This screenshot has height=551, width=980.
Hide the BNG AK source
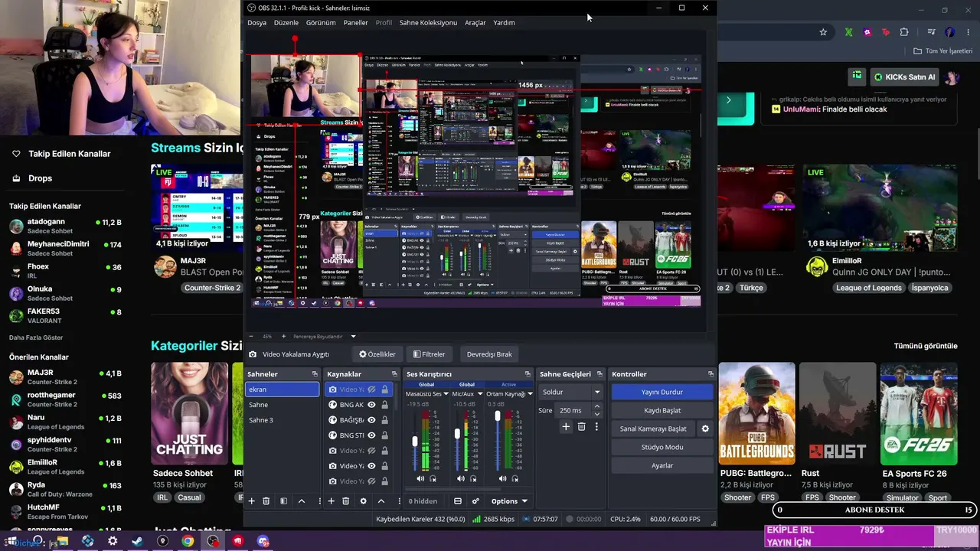(x=371, y=405)
